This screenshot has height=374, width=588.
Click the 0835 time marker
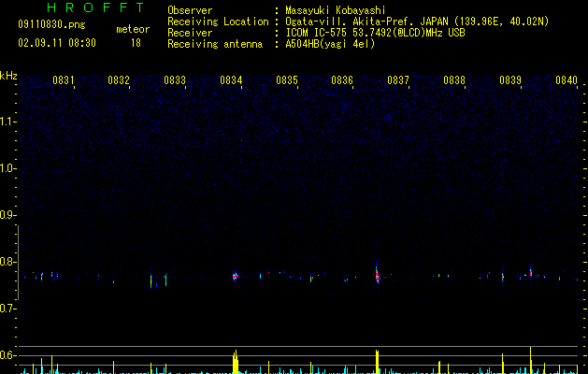tap(287, 80)
